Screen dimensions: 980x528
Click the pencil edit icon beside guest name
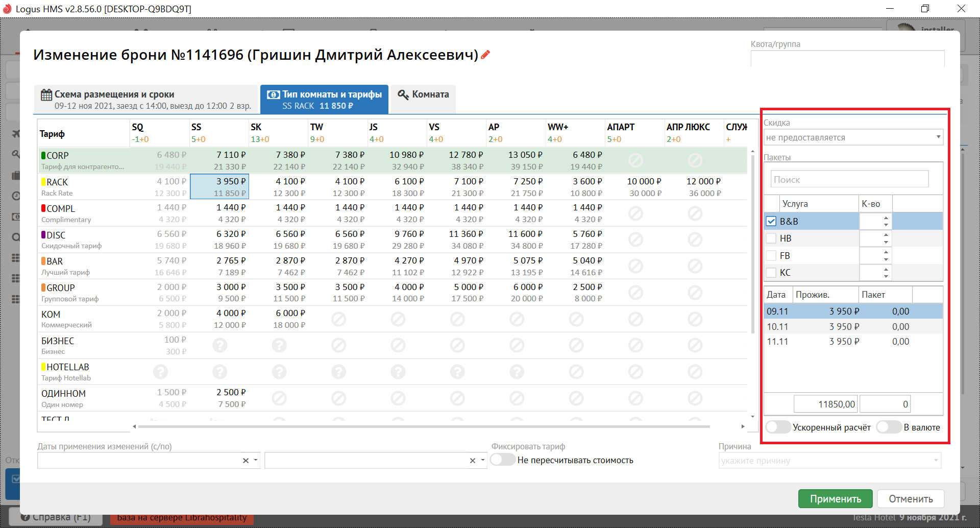(485, 55)
